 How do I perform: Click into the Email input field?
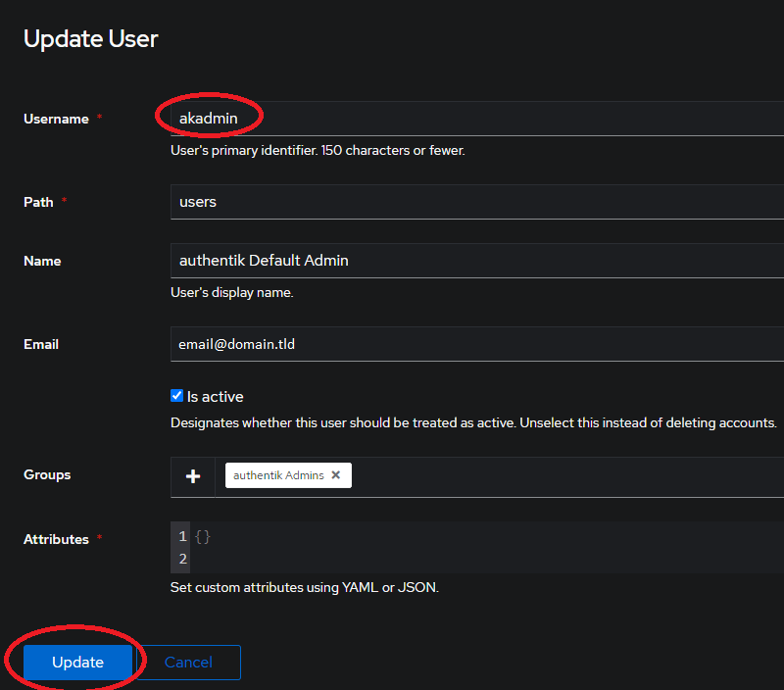tap(477, 344)
